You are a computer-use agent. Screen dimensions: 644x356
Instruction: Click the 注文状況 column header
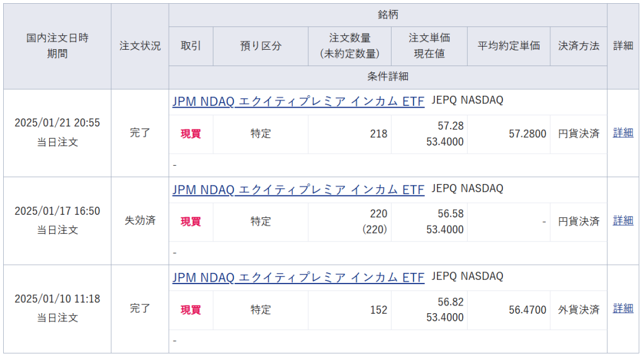[x=140, y=46]
